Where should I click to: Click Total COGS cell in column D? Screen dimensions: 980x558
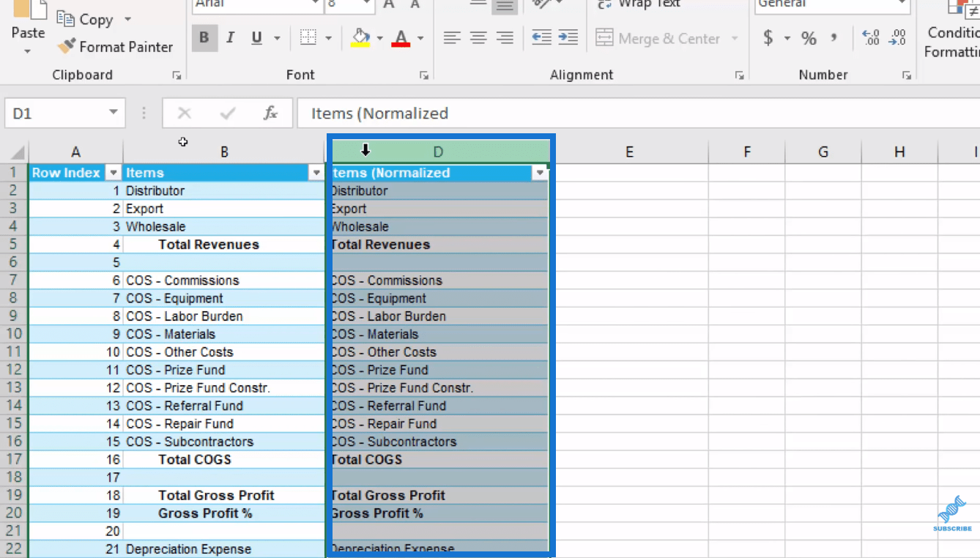point(439,459)
